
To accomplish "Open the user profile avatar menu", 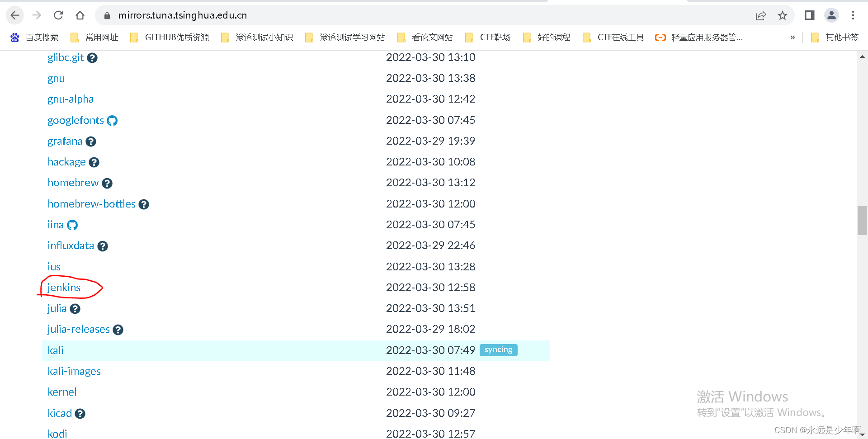I will (x=831, y=15).
